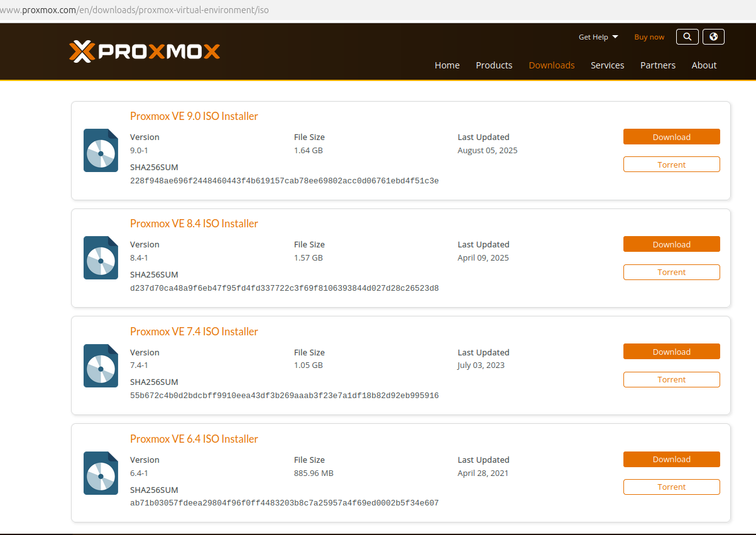Go to the Services menu
Viewport: 756px width, 535px height.
[607, 65]
